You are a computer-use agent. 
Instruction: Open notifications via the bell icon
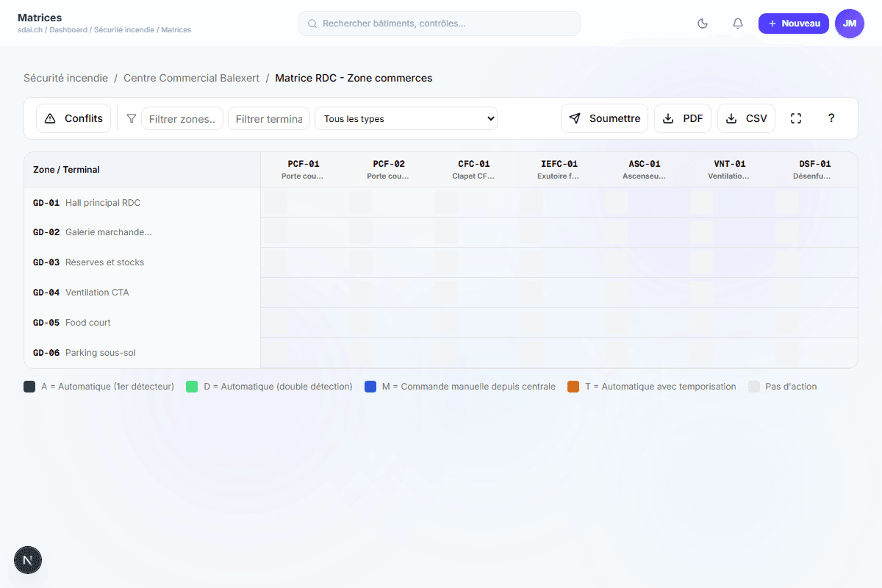(x=738, y=24)
